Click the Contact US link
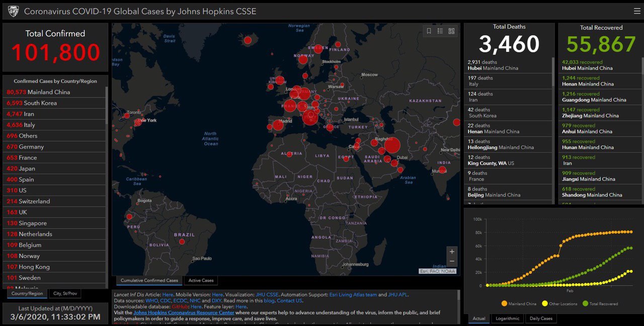The height and width of the screenshot is (326, 644). pos(290,301)
